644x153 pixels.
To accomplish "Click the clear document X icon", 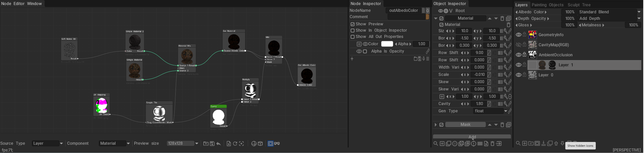I will (229, 143).
